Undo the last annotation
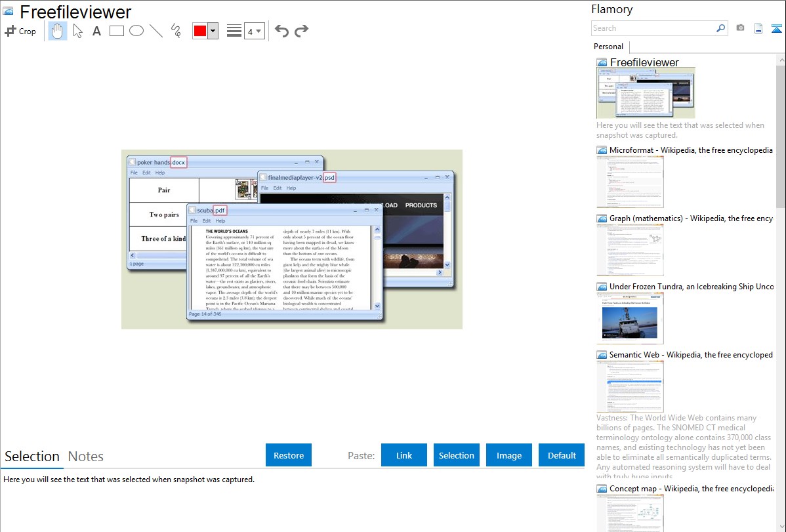 click(x=281, y=31)
